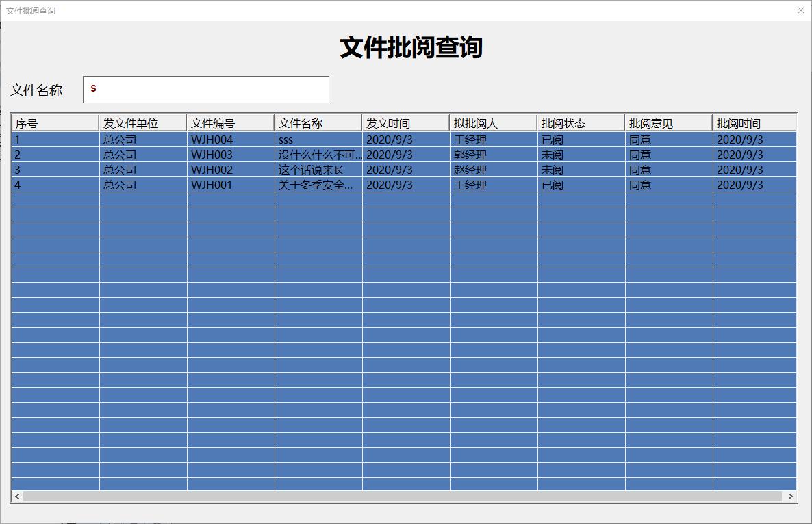Click the 批阅时间 column header
Image resolution: width=812 pixels, height=524 pixels.
tap(753, 122)
